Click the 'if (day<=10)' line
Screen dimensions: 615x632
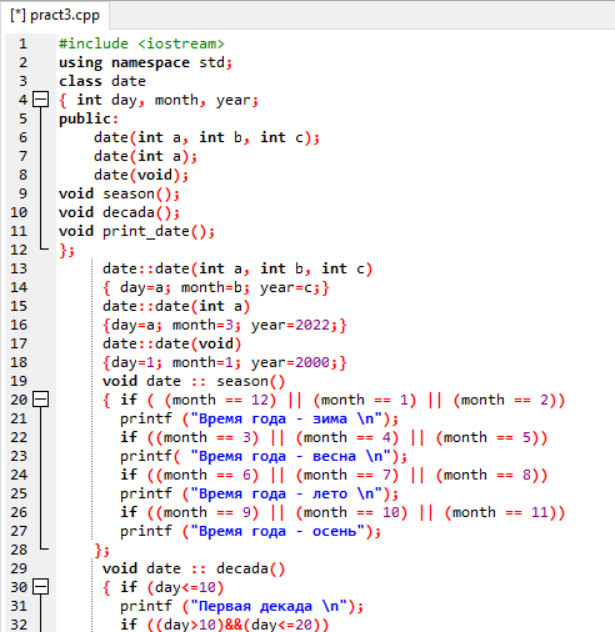pos(163,587)
